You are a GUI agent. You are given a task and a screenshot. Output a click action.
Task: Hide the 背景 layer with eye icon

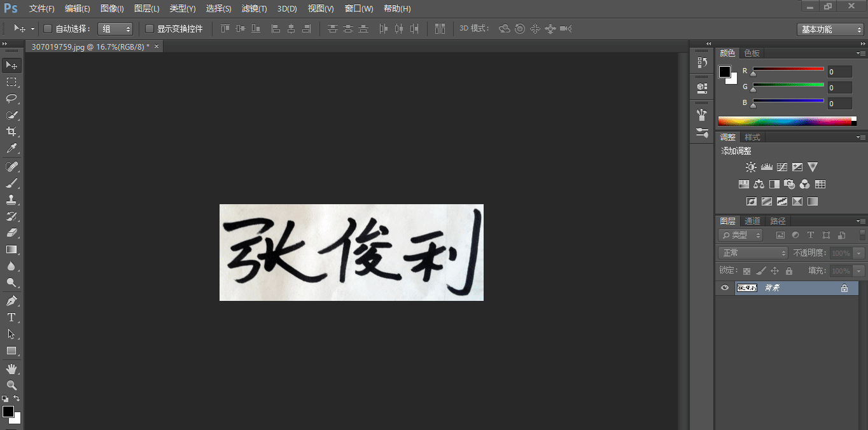point(724,288)
